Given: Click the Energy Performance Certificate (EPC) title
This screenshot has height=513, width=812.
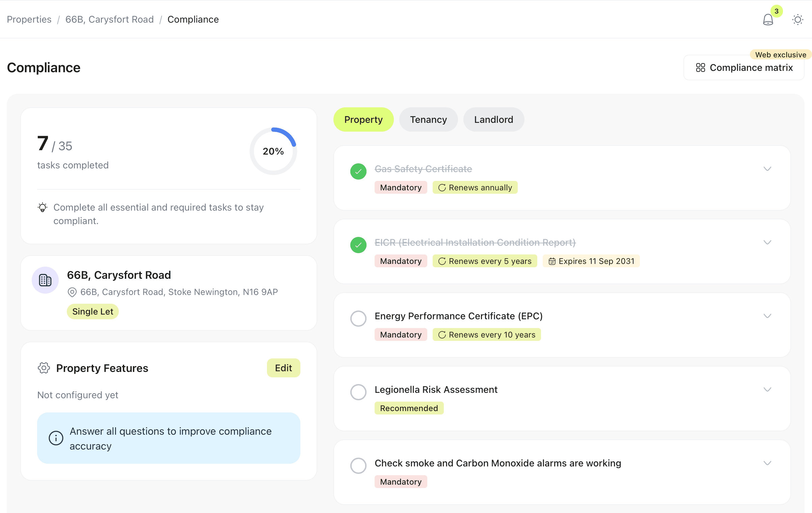Looking at the screenshot, I should point(459,316).
